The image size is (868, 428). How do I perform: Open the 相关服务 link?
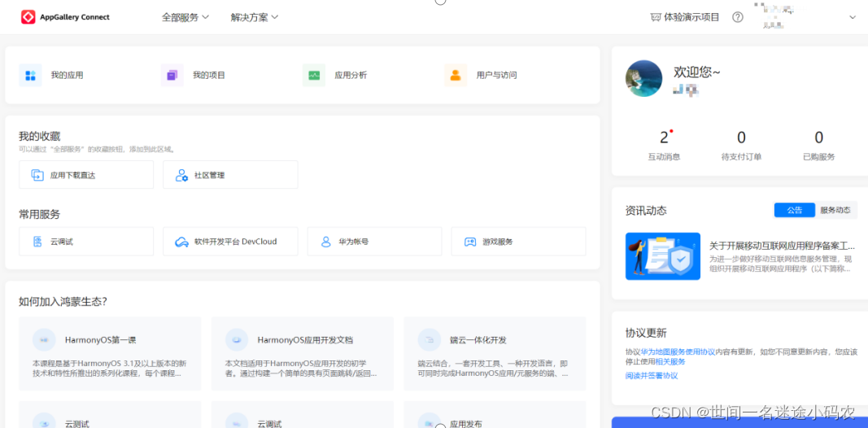pyautogui.click(x=670, y=362)
